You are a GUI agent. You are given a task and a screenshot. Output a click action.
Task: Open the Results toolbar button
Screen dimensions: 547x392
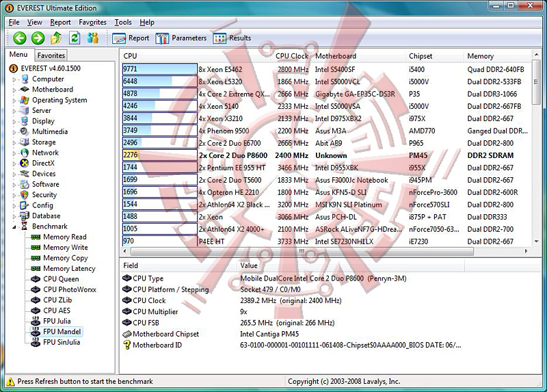pyautogui.click(x=232, y=38)
